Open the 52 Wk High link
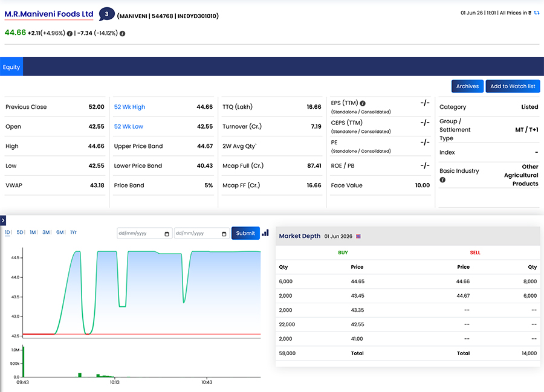Screen dimensions: 544x392 (x=130, y=107)
